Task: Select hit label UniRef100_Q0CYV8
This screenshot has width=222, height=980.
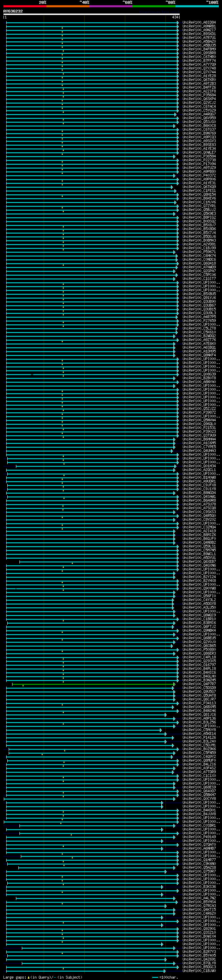Action: (199, 799)
